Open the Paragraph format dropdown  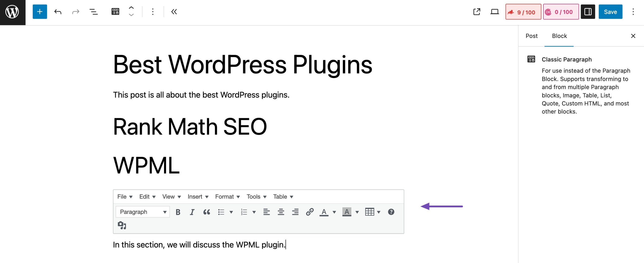pos(143,212)
